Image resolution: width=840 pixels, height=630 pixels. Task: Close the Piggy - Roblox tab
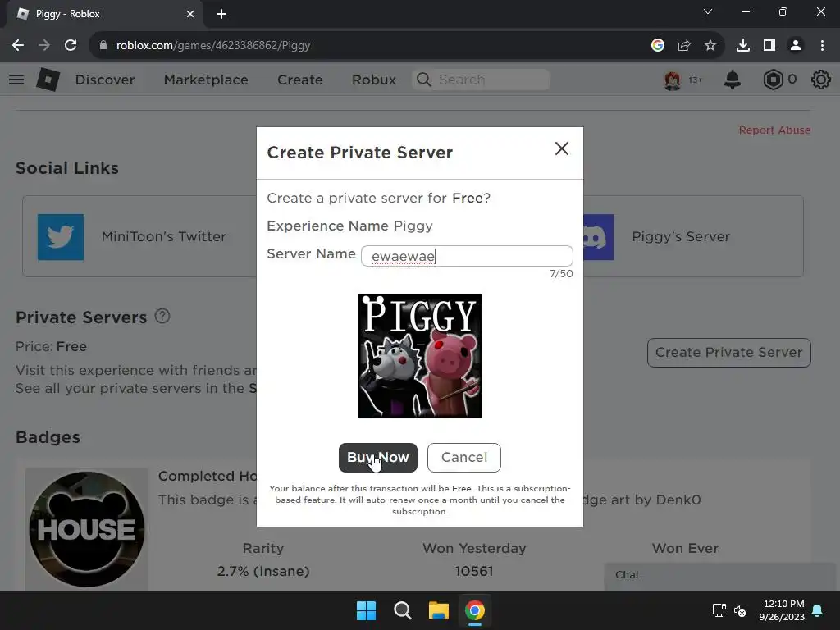(190, 14)
